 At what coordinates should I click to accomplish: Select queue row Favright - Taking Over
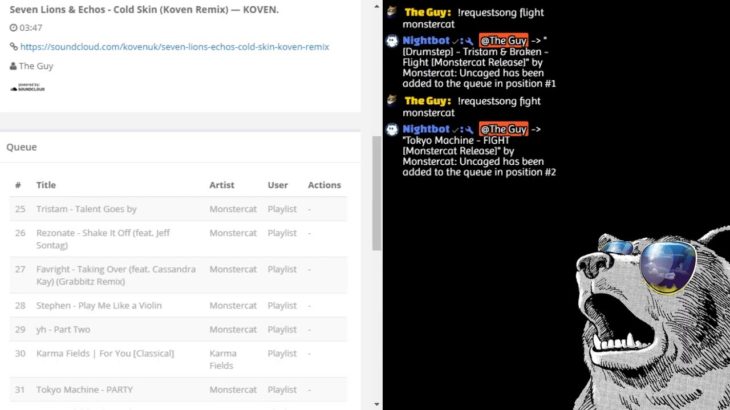pyautogui.click(x=178, y=275)
